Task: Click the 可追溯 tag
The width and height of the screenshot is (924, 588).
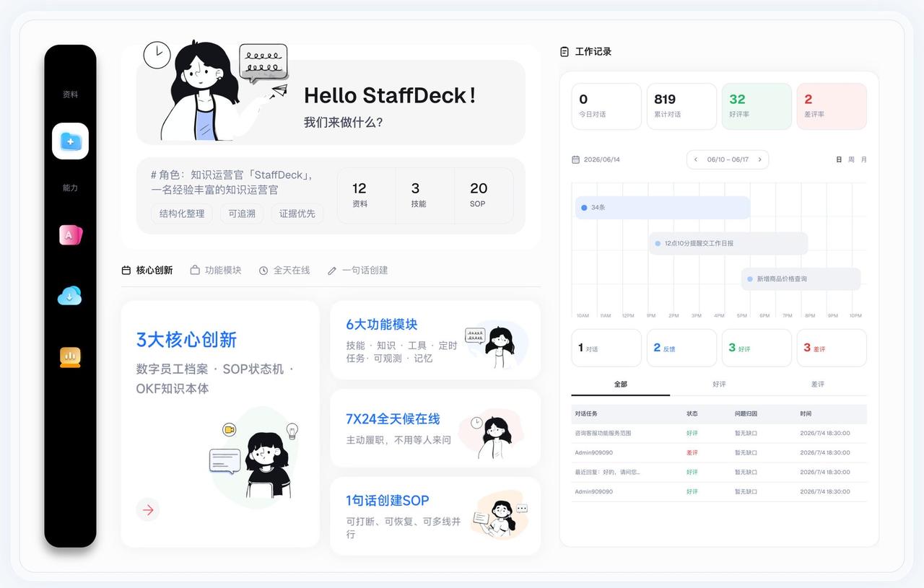Action: pos(242,214)
